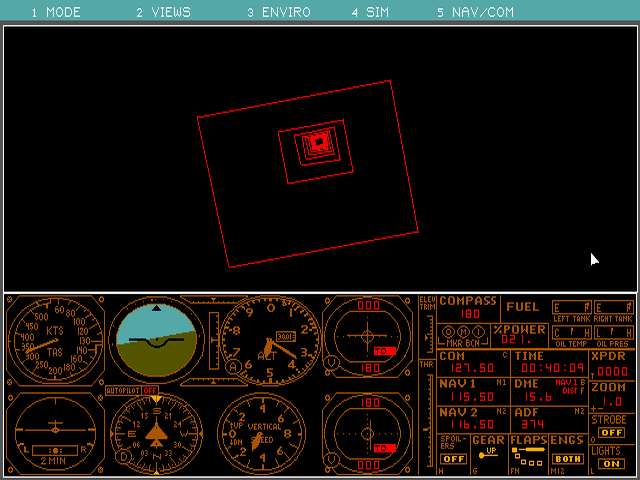This screenshot has width=640, height=480.
Task: Toggle the STROBE OFF switch
Action: tap(611, 432)
